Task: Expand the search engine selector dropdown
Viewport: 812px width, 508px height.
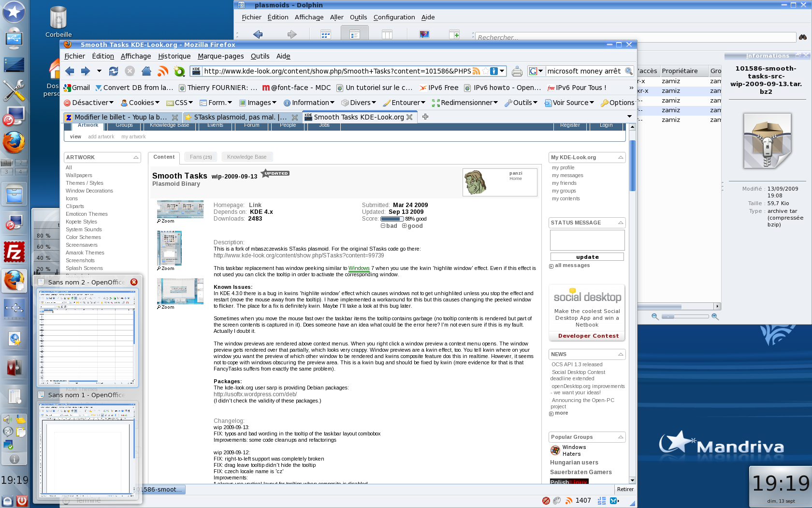Action: [x=536, y=71]
